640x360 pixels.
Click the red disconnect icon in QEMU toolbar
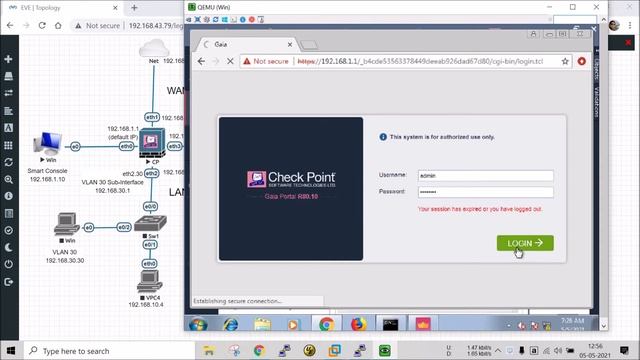click(252, 19)
